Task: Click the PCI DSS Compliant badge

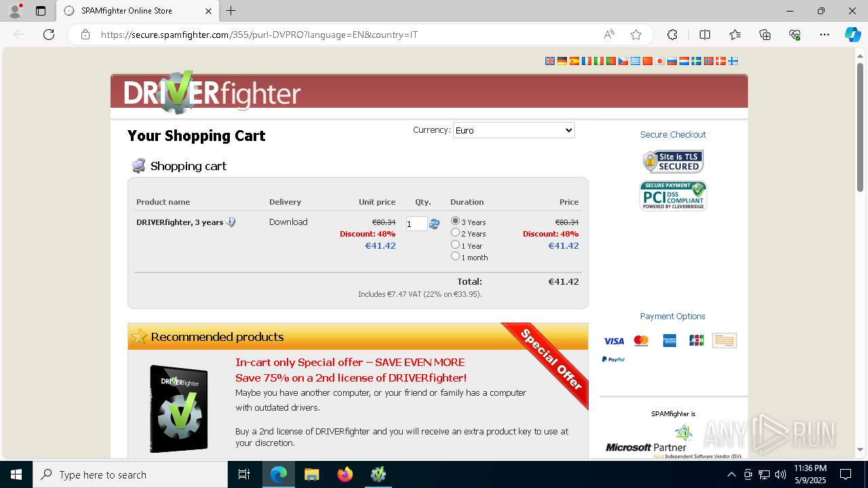Action: pyautogui.click(x=673, y=196)
